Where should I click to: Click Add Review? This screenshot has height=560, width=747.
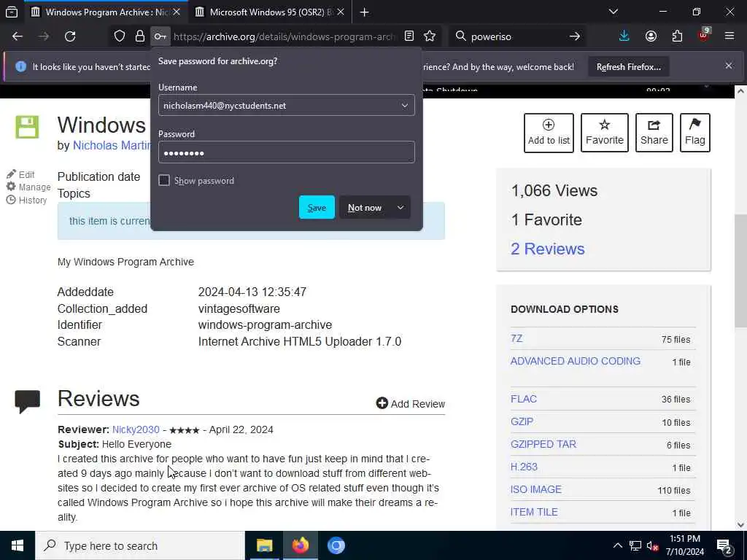[x=410, y=403]
